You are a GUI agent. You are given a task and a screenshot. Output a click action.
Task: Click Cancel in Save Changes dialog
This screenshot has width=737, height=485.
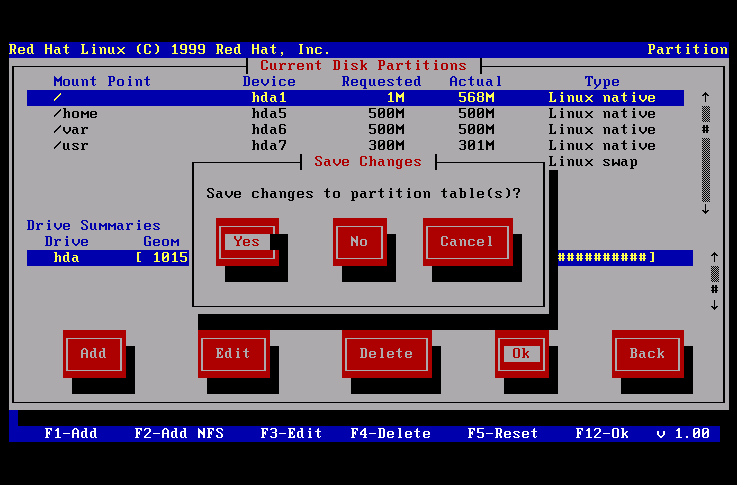coord(468,242)
